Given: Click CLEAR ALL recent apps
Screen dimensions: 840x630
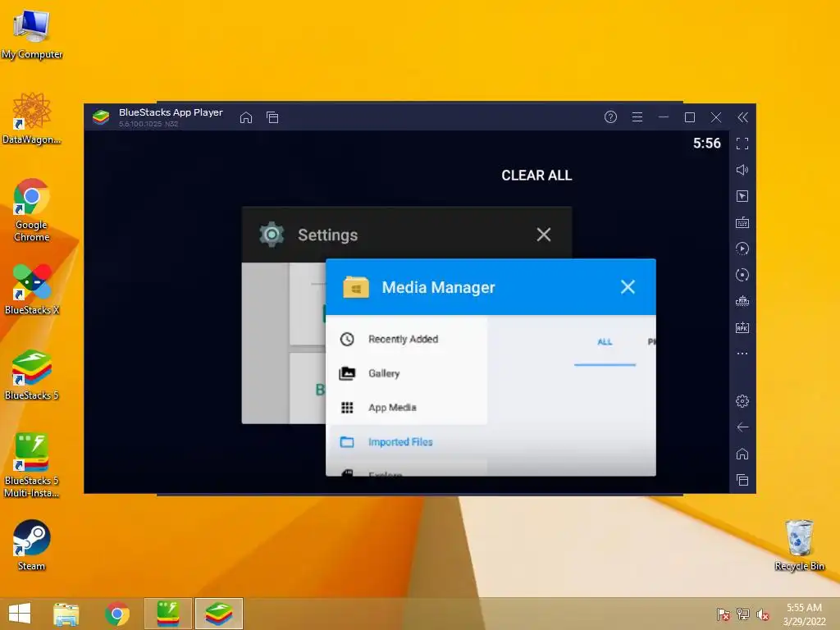Looking at the screenshot, I should click(536, 176).
